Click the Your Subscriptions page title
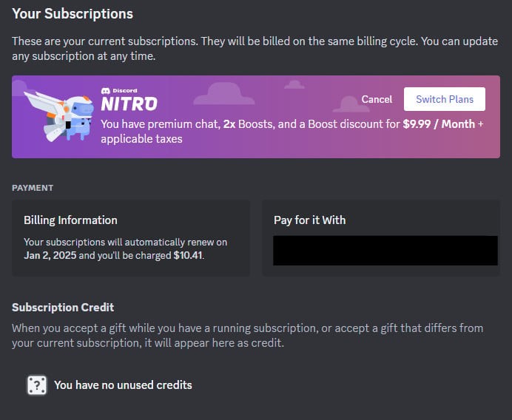 [x=73, y=13]
